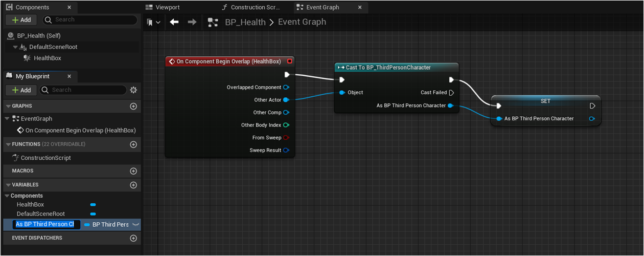
Task: Add a new macro with plus icon
Action: pos(133,171)
